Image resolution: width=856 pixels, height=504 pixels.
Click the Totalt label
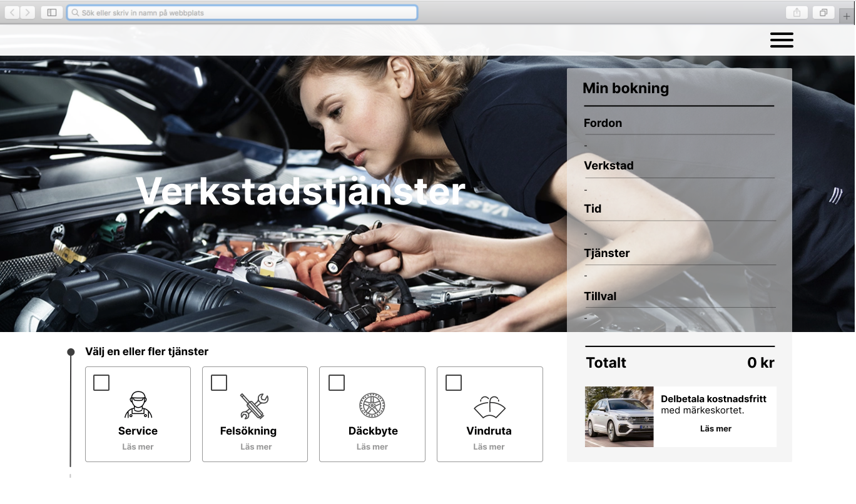606,363
